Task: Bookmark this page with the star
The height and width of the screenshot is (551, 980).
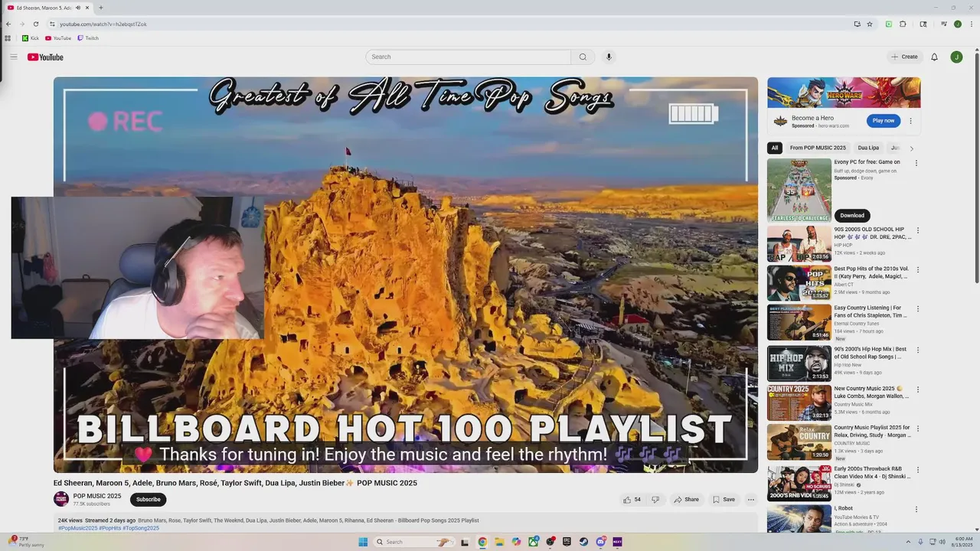Action: (x=870, y=24)
